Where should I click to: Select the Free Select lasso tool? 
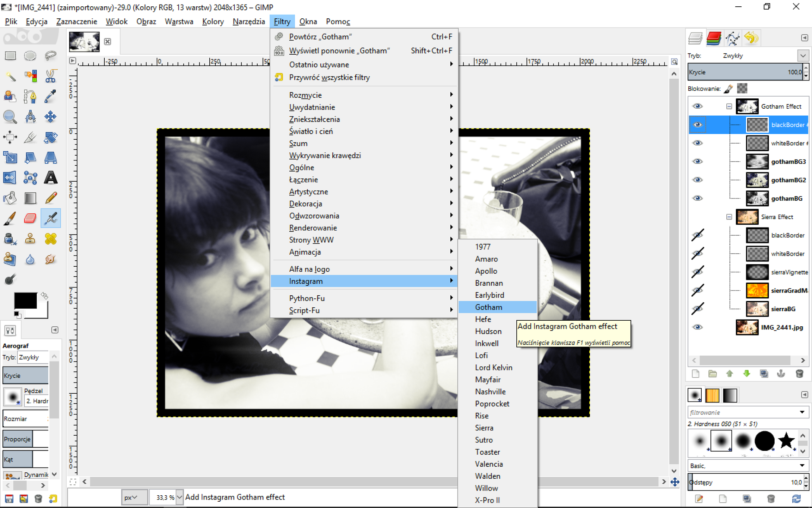[x=50, y=56]
